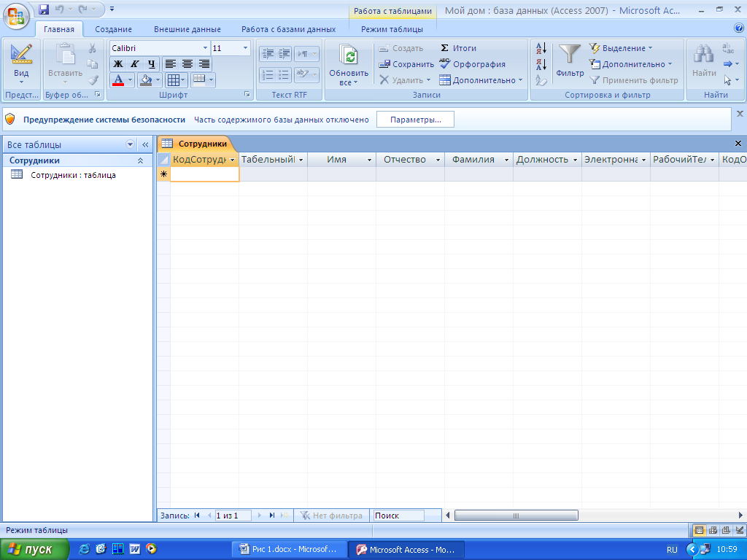Switch to PivotTable view status icon

[x=713, y=530]
